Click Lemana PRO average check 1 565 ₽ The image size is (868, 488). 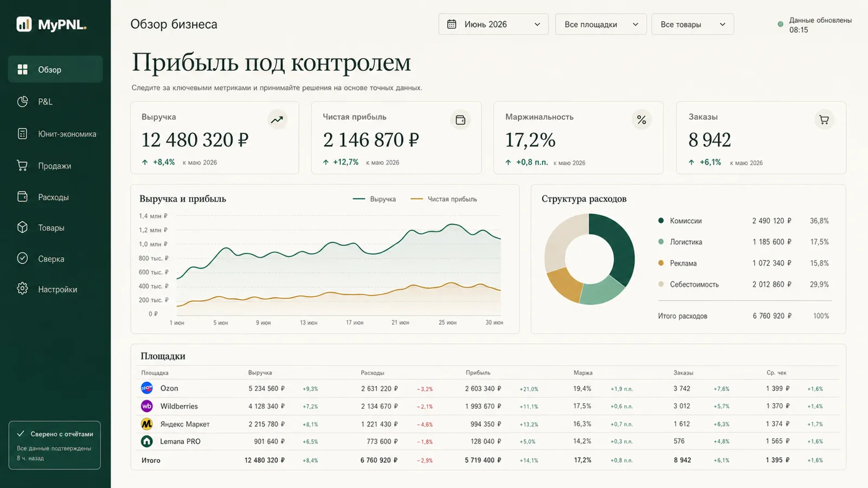point(777,441)
